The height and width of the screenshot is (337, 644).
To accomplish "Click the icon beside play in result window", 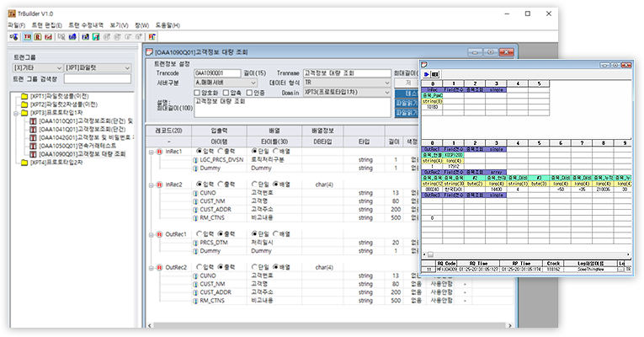I will [435, 75].
